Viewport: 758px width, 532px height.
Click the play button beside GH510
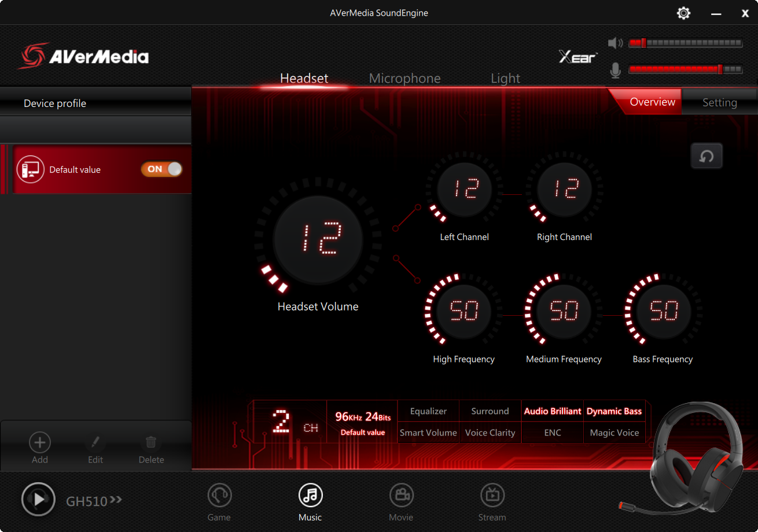click(x=38, y=499)
